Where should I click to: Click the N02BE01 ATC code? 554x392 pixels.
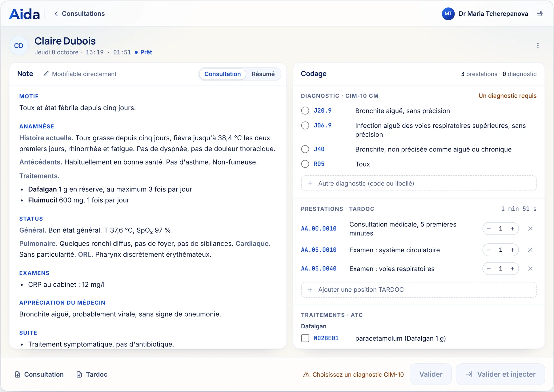[x=326, y=338]
